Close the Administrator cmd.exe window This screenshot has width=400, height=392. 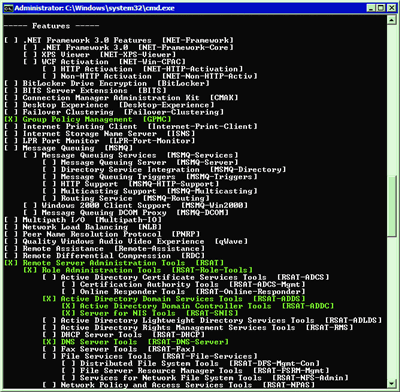click(392, 8)
